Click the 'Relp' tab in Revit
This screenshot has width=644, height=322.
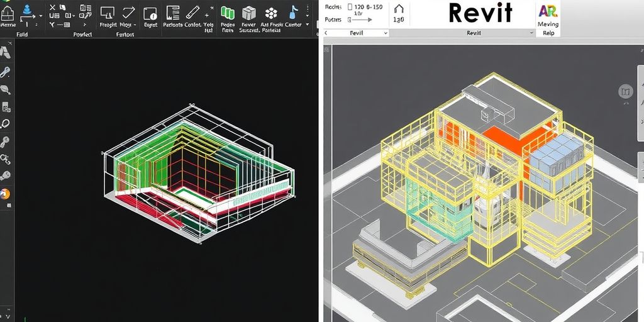click(548, 33)
